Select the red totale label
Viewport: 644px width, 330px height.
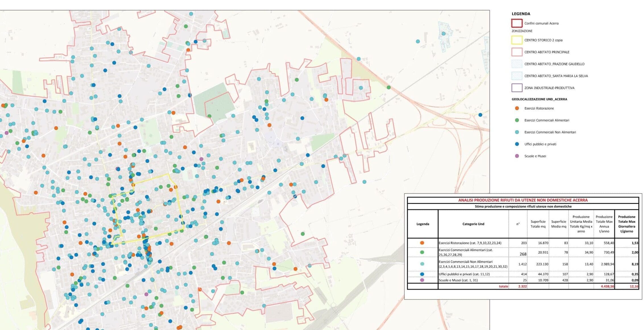pyautogui.click(x=504, y=286)
